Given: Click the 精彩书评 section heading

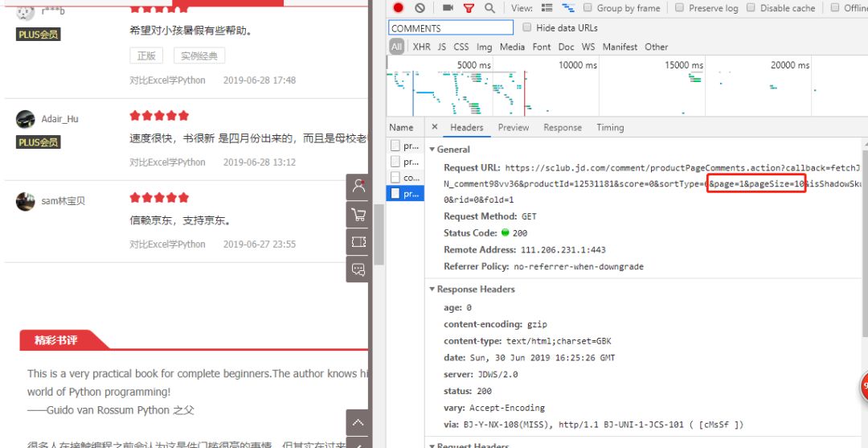Looking at the screenshot, I should pyautogui.click(x=56, y=340).
